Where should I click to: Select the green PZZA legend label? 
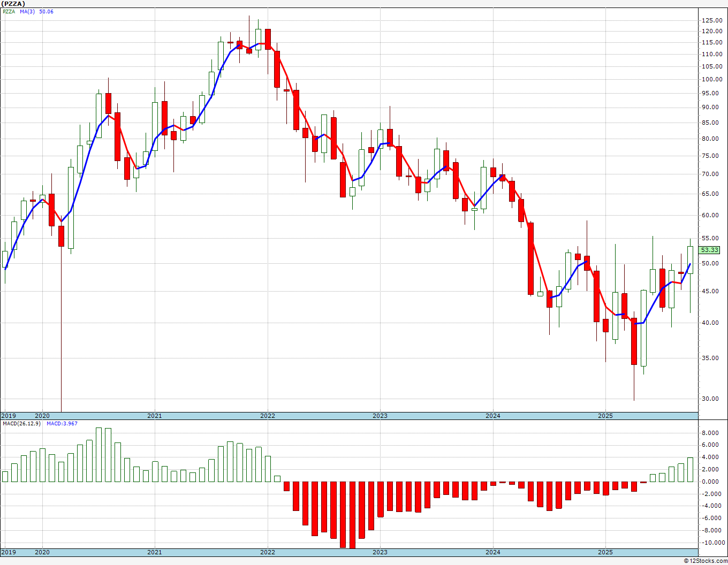9,12
